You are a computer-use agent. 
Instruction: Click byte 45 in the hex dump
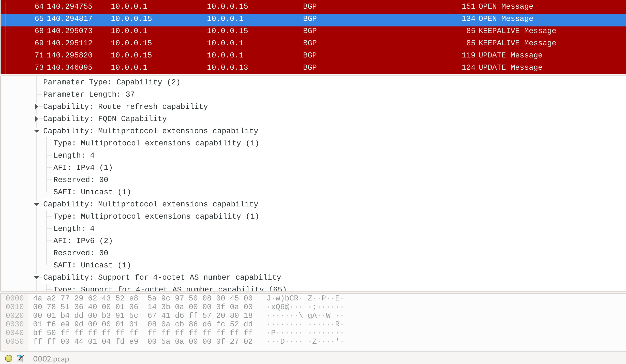(x=234, y=298)
